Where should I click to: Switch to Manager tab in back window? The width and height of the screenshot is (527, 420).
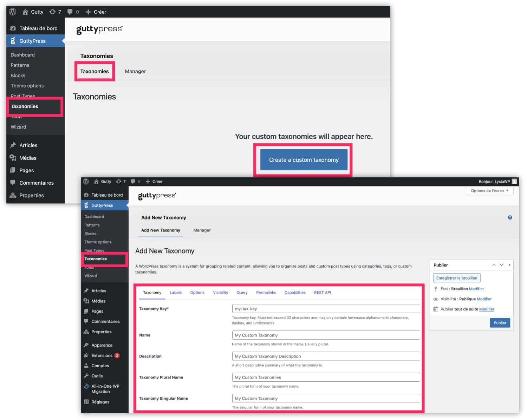[x=135, y=71]
